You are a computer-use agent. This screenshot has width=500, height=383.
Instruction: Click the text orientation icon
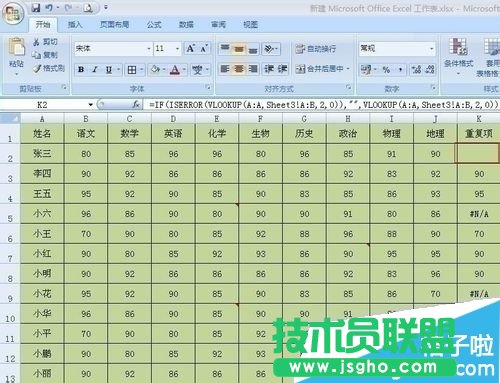pyautogui.click(x=269, y=49)
